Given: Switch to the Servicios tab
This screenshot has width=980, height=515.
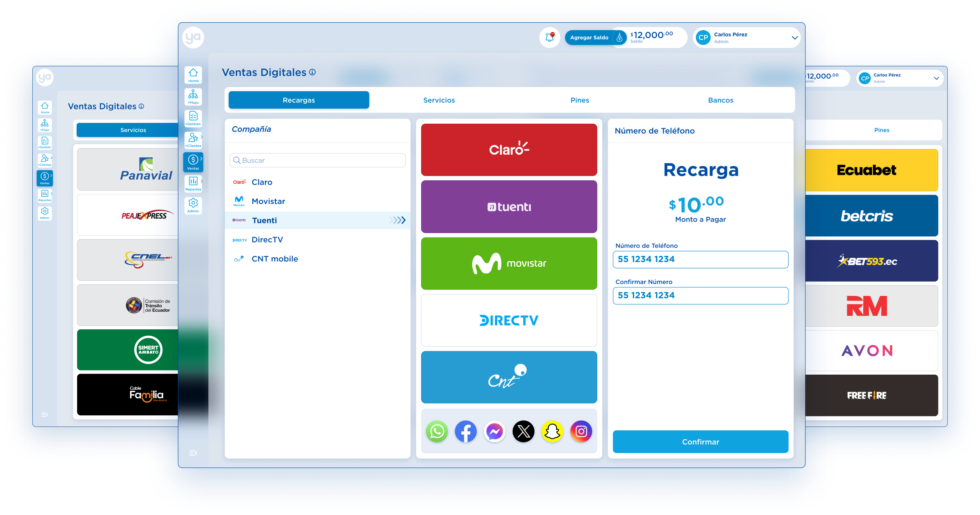Looking at the screenshot, I should (x=439, y=100).
